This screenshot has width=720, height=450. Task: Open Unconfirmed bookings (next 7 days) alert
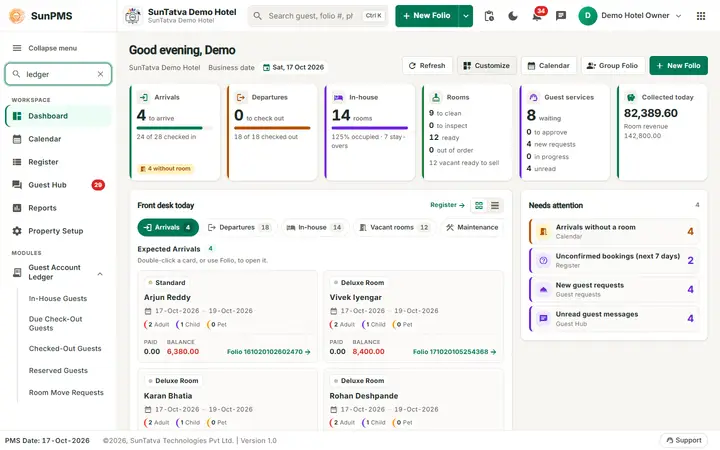(x=614, y=260)
